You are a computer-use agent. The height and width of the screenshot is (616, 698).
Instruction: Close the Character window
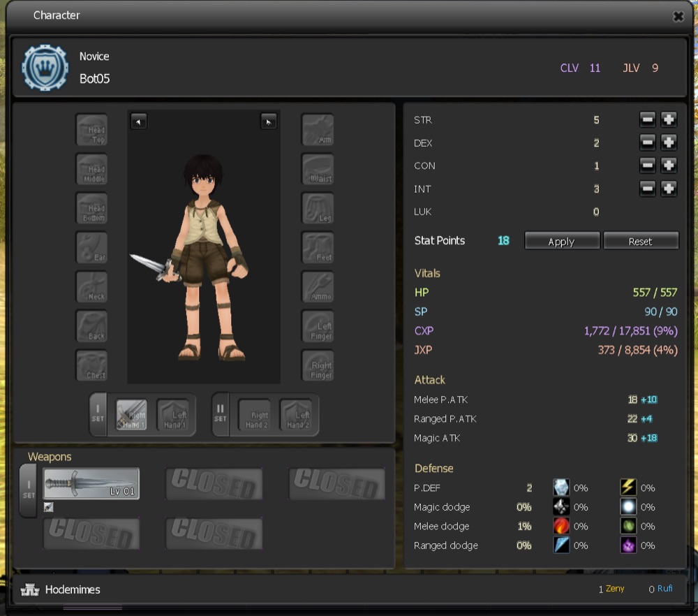[678, 17]
